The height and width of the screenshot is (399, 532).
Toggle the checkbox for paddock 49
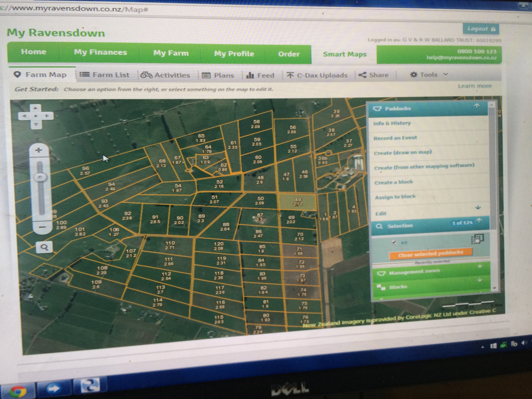(x=394, y=242)
